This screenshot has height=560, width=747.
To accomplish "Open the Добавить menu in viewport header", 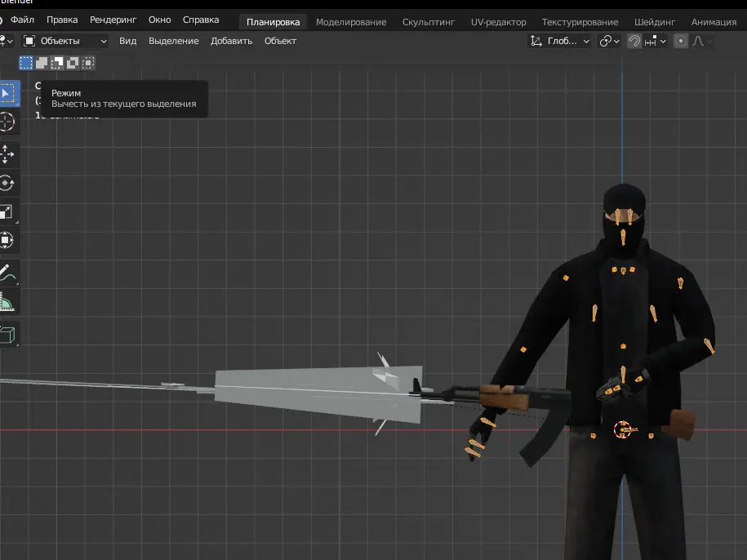I will point(231,41).
